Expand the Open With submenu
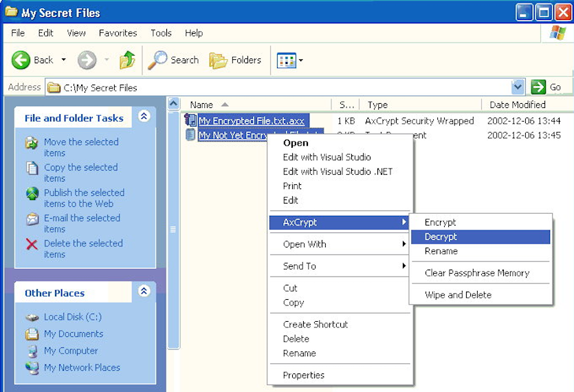 tap(340, 244)
